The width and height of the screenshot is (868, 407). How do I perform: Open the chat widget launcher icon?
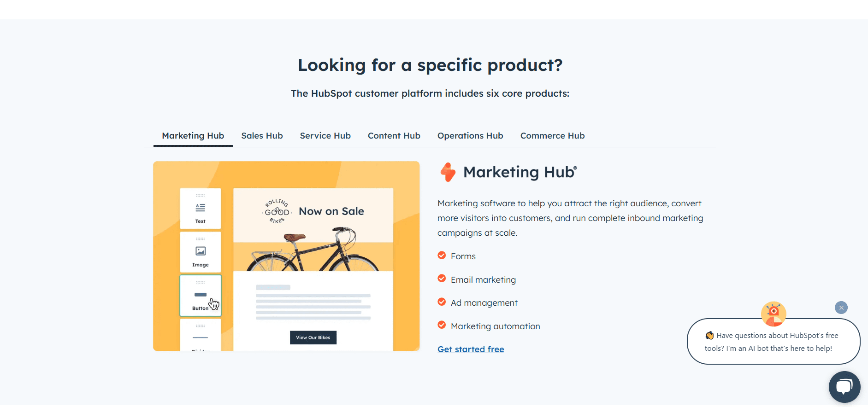click(x=844, y=387)
